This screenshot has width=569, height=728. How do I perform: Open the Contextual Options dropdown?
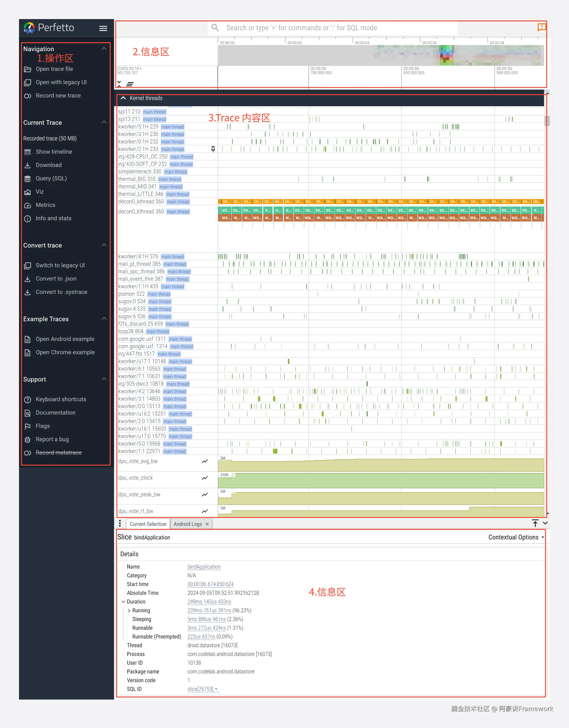click(516, 537)
